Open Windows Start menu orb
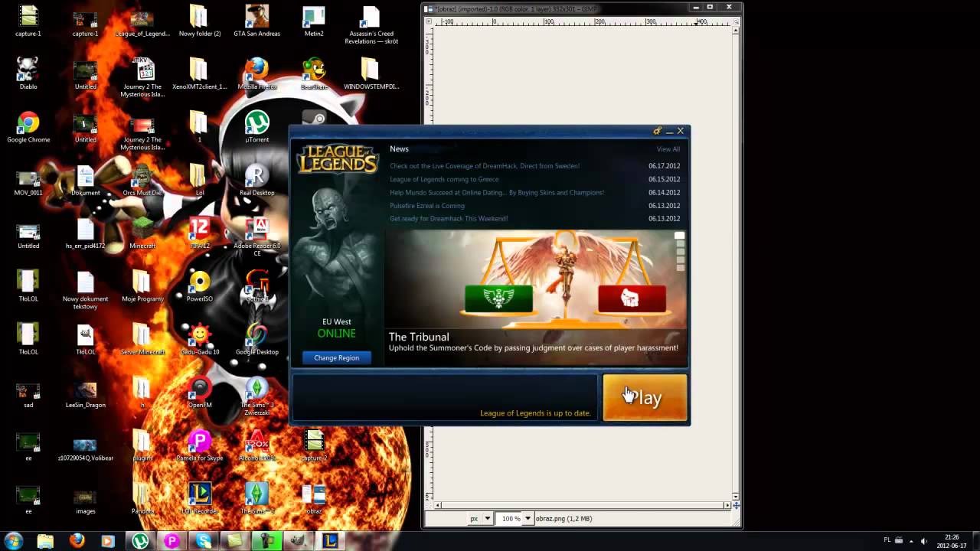The height and width of the screenshot is (551, 980). (x=14, y=541)
